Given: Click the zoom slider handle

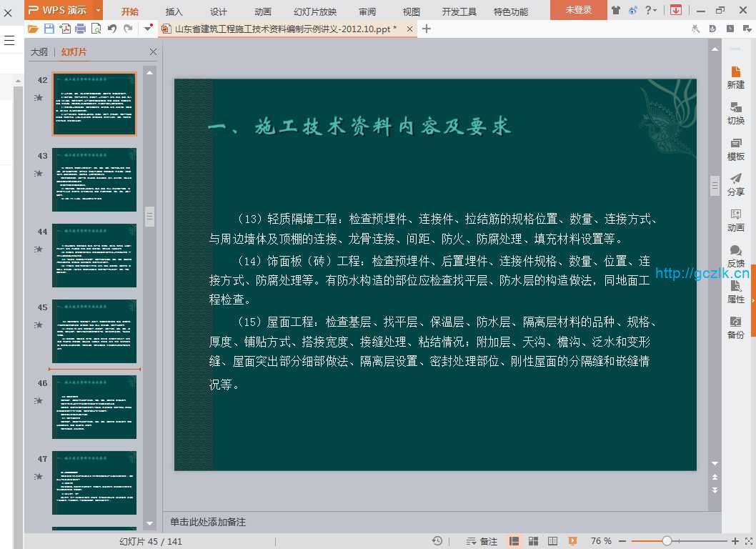Looking at the screenshot, I should [x=667, y=541].
